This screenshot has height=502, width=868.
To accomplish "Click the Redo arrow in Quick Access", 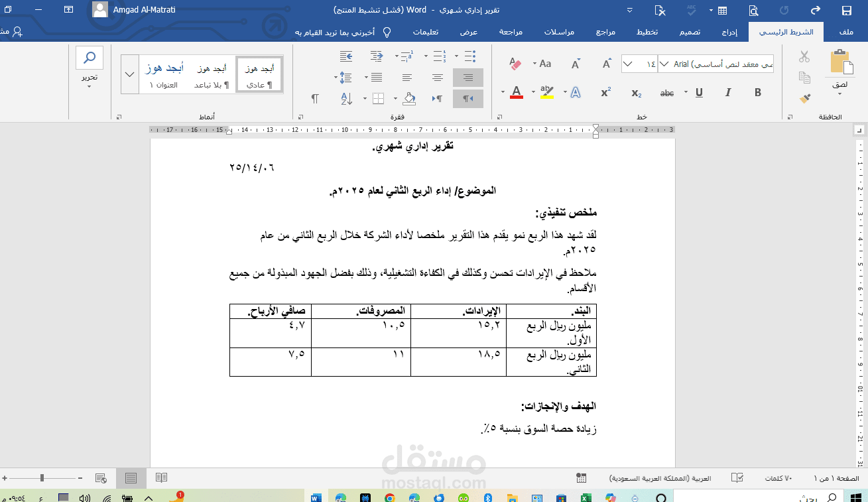I will 815,10.
